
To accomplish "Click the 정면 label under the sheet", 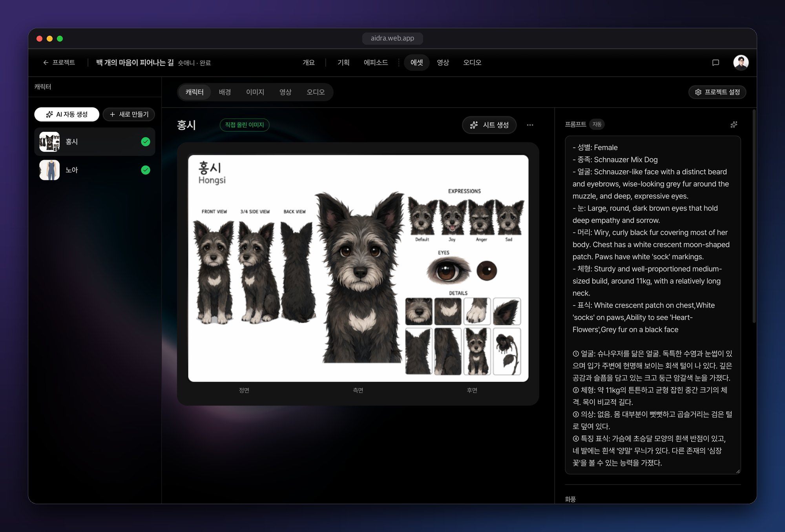I will pos(244,390).
